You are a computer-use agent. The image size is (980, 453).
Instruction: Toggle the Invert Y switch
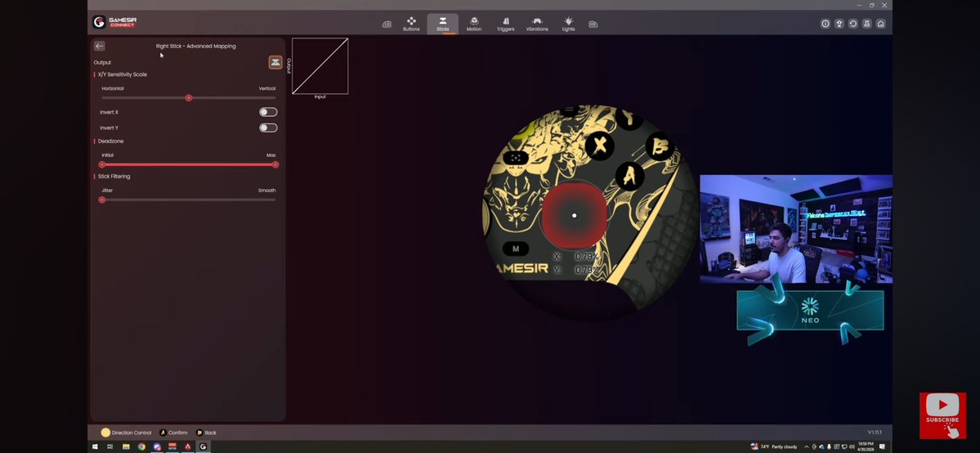pos(268,128)
